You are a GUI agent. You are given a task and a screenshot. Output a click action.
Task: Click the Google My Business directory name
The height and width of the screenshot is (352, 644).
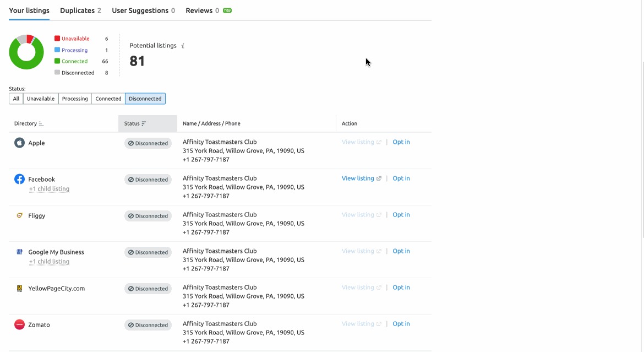click(56, 252)
